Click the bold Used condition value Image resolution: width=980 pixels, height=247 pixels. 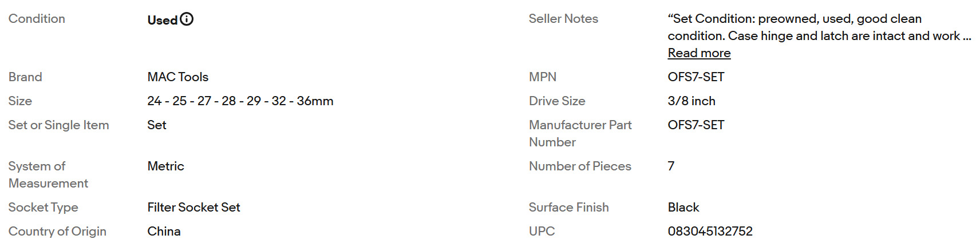162,20
